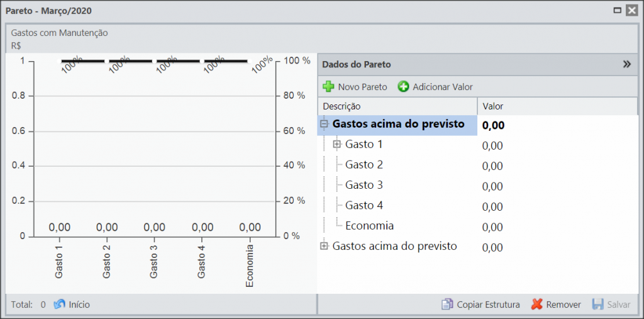Screen dimensions: 644x319
Task: Click the Copiar Estrutura document icon
Action: pos(447,305)
